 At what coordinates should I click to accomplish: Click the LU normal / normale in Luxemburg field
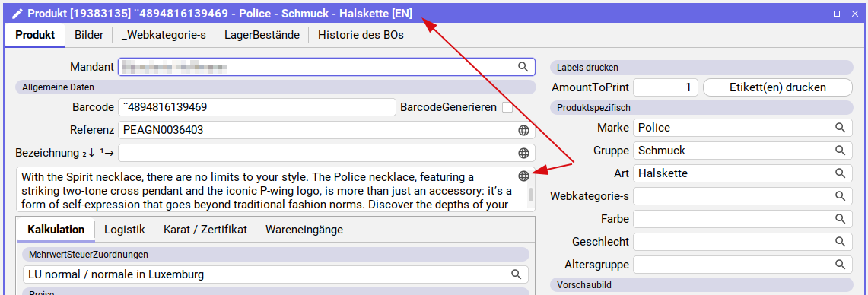[x=275, y=274]
